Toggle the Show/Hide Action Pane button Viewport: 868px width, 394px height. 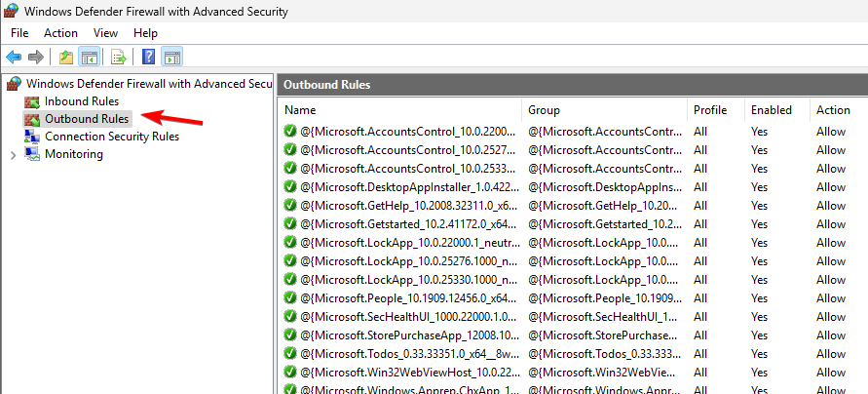[172, 57]
